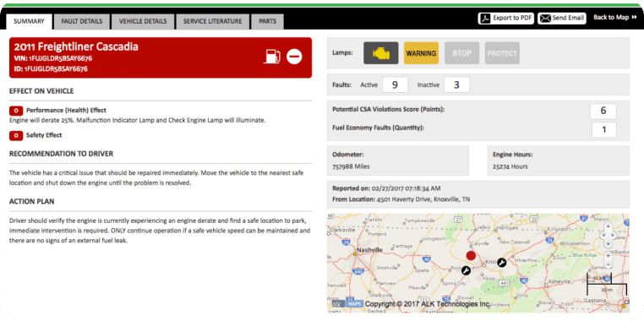The height and width of the screenshot is (321, 644).
Task: Click the gray STOP lamp indicator
Action: point(461,53)
